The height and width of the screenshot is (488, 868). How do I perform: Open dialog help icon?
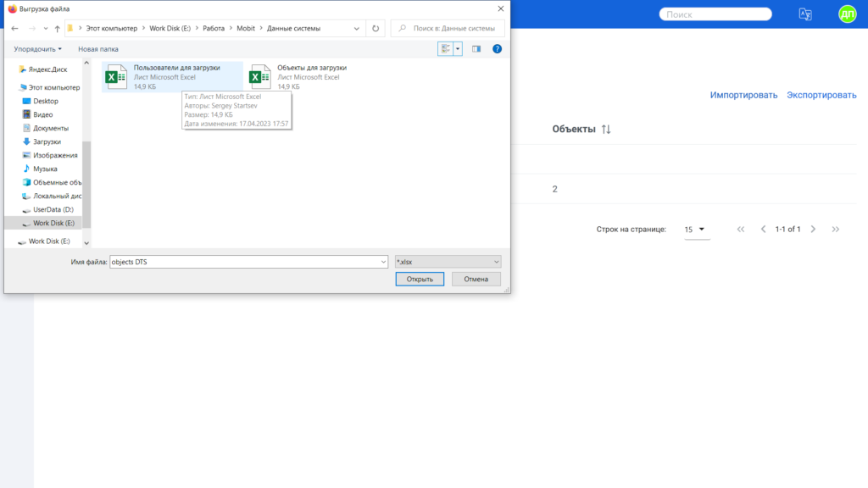pyautogui.click(x=497, y=48)
